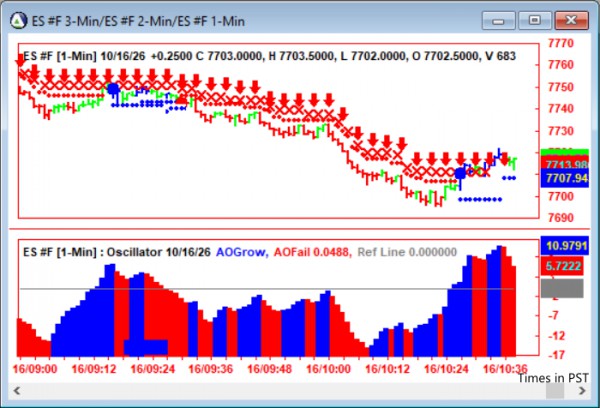Click the right scroll arrow on horizontal scrollbar
This screenshot has height=408, width=600.
(x=582, y=391)
